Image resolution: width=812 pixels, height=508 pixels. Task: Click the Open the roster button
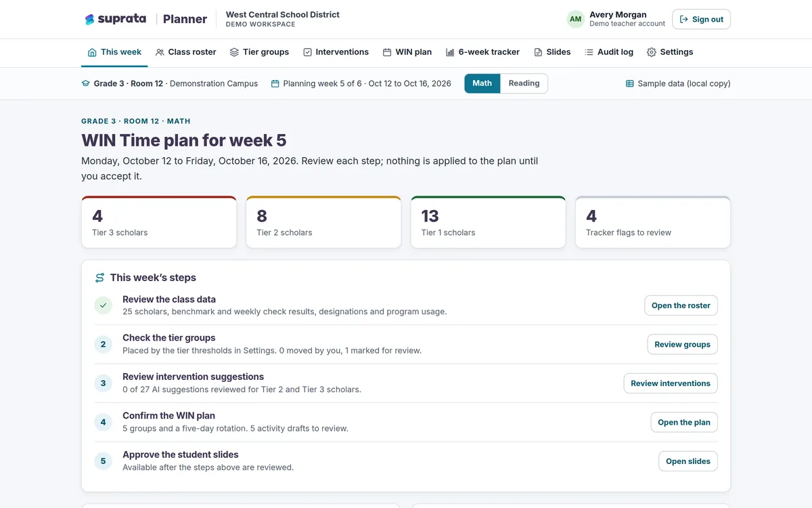(681, 305)
